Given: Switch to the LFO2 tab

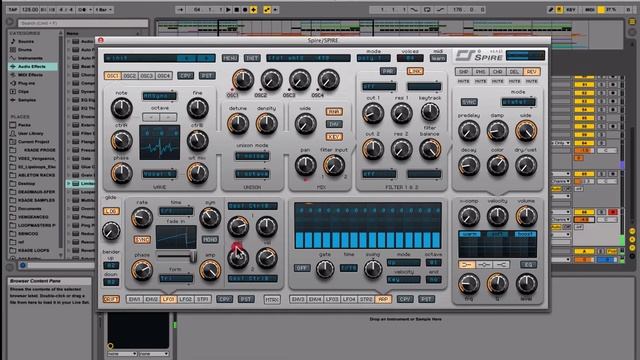Looking at the screenshot, I should point(185,299).
